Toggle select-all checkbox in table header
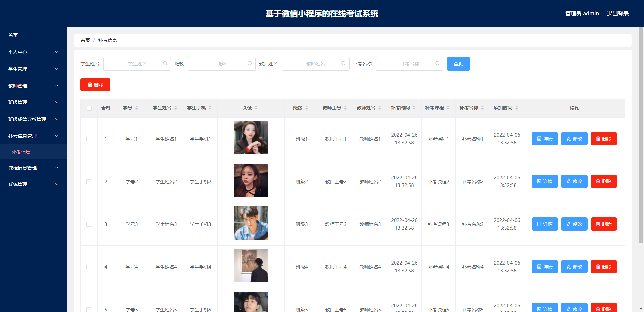 89,108
